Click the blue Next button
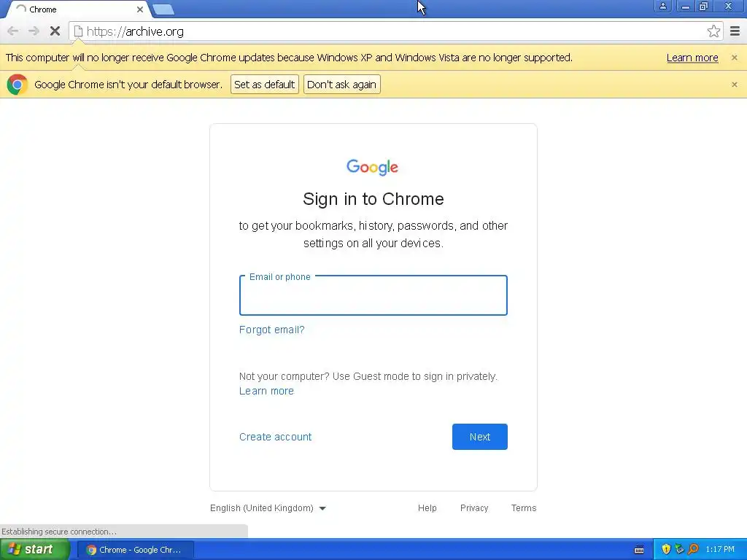This screenshot has height=560, width=747. pyautogui.click(x=480, y=437)
